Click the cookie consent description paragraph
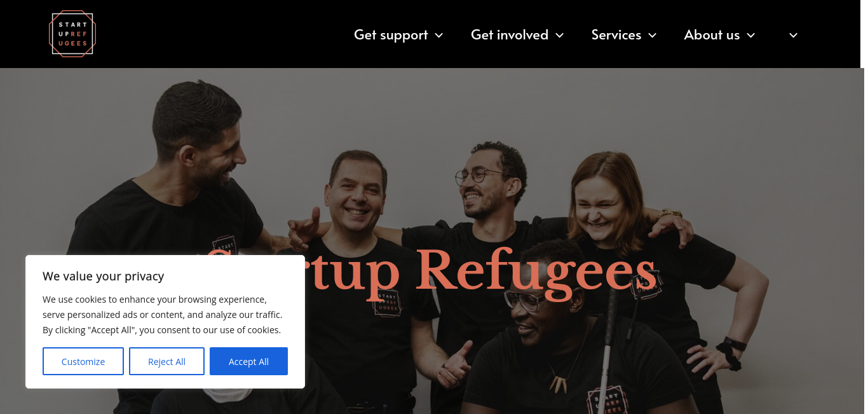Viewport: 868px width, 414px height. [162, 315]
